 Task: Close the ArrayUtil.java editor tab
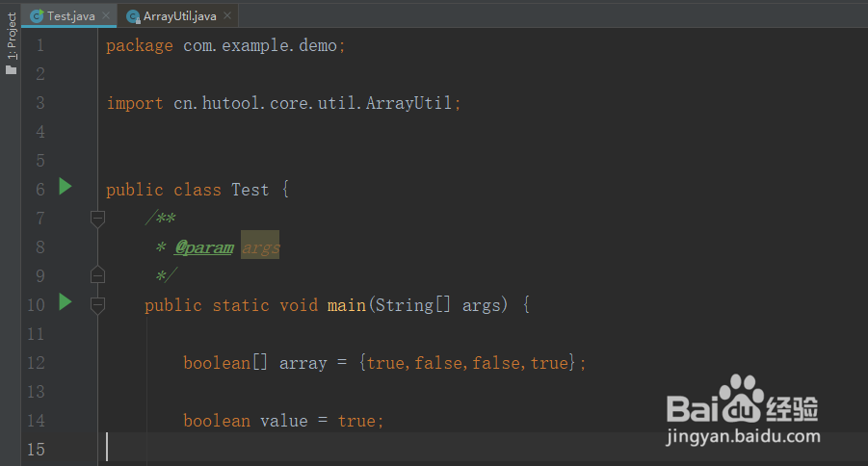click(x=227, y=16)
